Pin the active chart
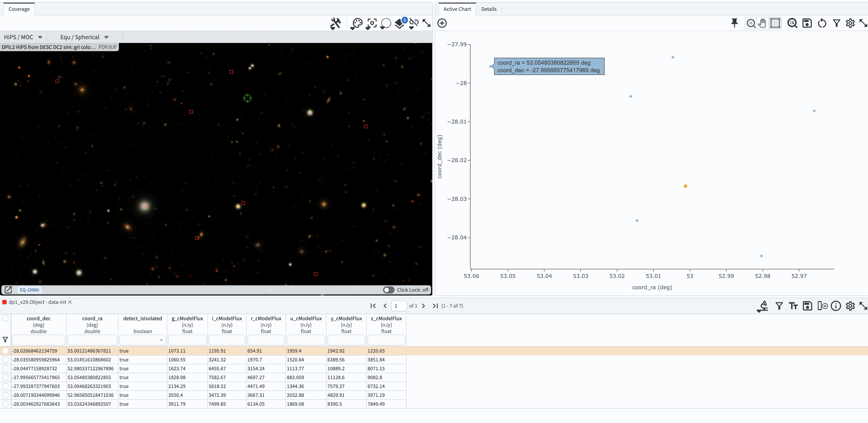The width and height of the screenshot is (868, 423). [734, 23]
